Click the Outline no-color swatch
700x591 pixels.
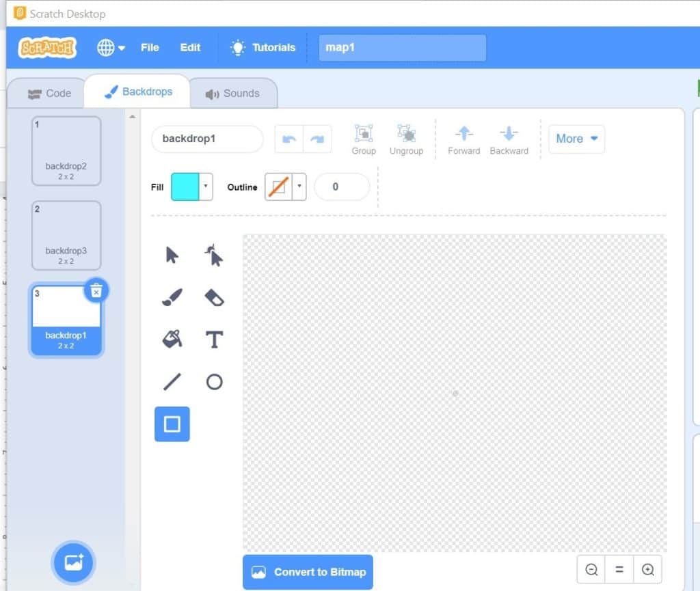coord(278,187)
